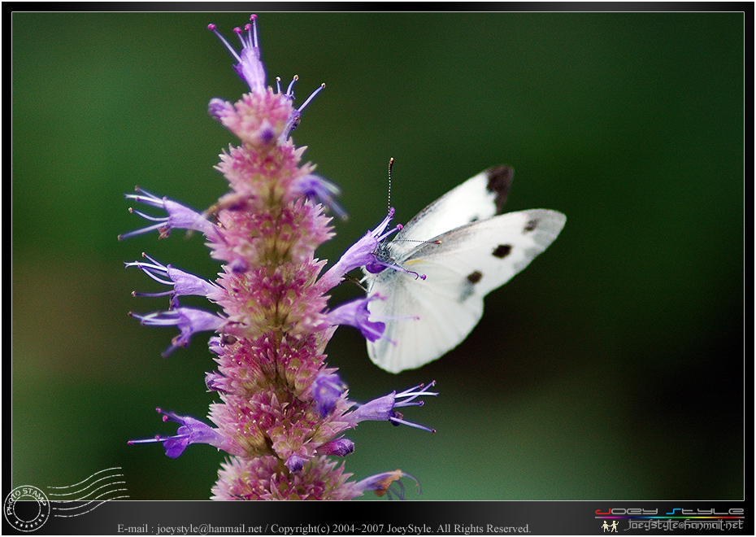Click the wavy postmark lines beside the stamp
The image size is (756, 537).
tap(89, 490)
